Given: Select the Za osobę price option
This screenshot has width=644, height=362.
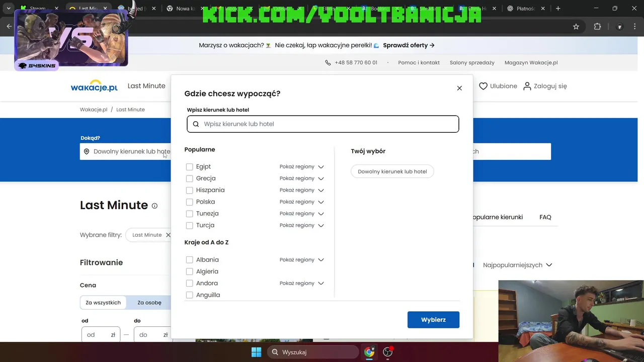Looking at the screenshot, I should tap(149, 303).
